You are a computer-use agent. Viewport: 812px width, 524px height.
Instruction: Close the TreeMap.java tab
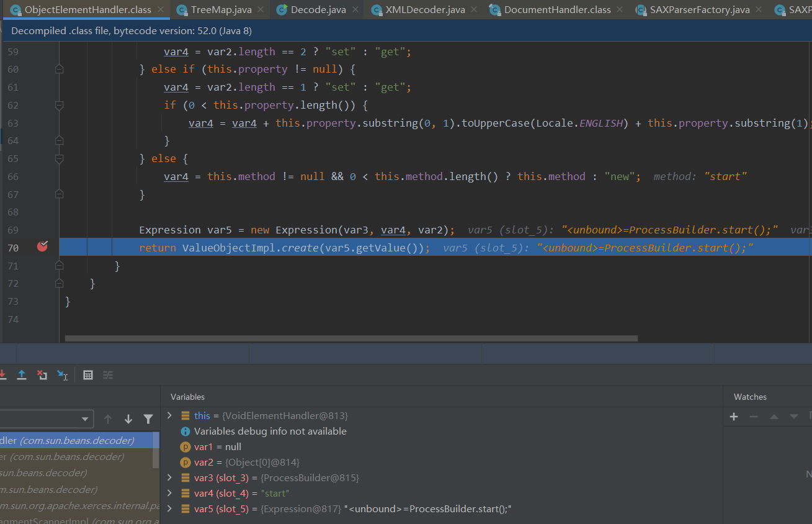point(261,10)
